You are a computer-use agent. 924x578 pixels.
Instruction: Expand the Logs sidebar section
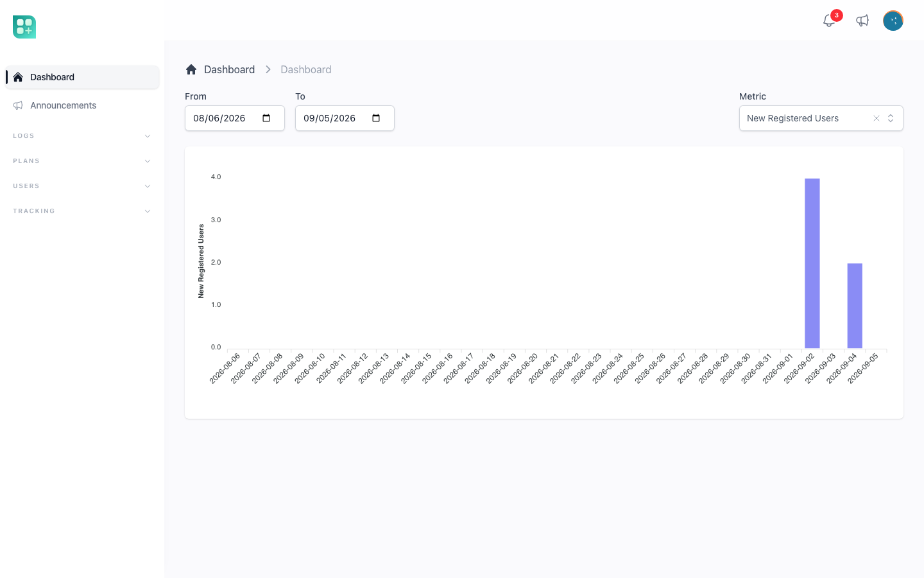[82, 136]
